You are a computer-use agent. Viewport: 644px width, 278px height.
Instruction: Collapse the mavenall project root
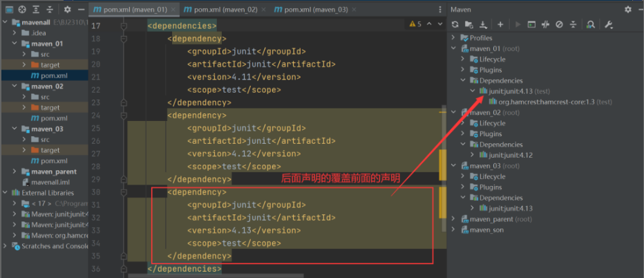tap(5, 22)
